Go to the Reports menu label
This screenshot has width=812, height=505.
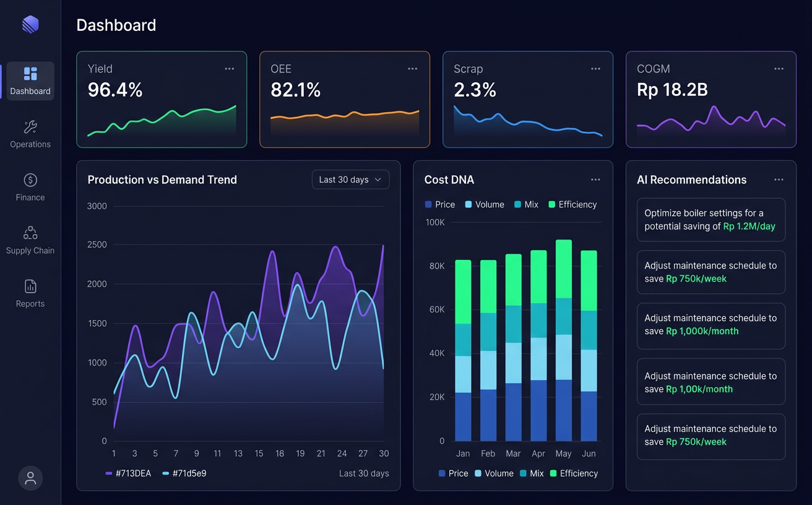coord(30,304)
